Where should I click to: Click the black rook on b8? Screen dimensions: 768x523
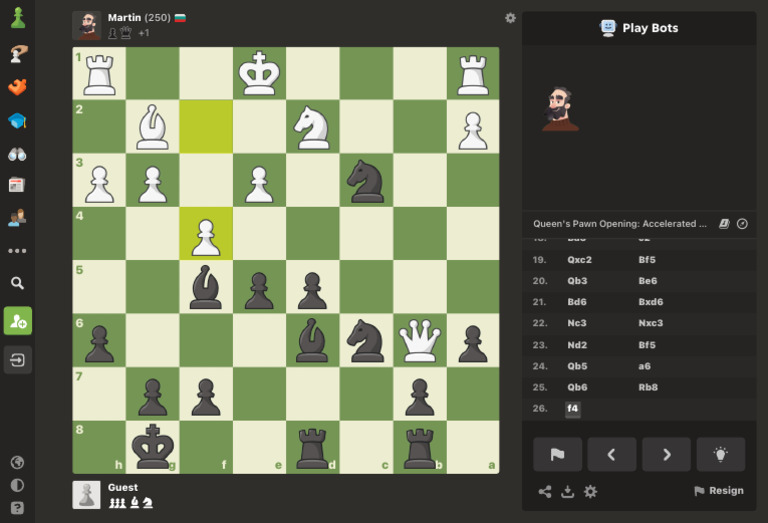[x=420, y=447]
